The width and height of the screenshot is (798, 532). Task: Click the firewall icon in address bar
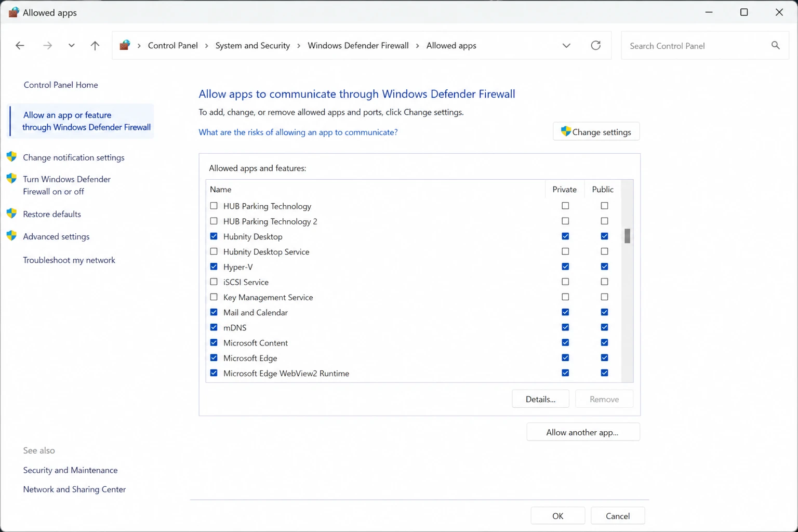click(x=125, y=45)
